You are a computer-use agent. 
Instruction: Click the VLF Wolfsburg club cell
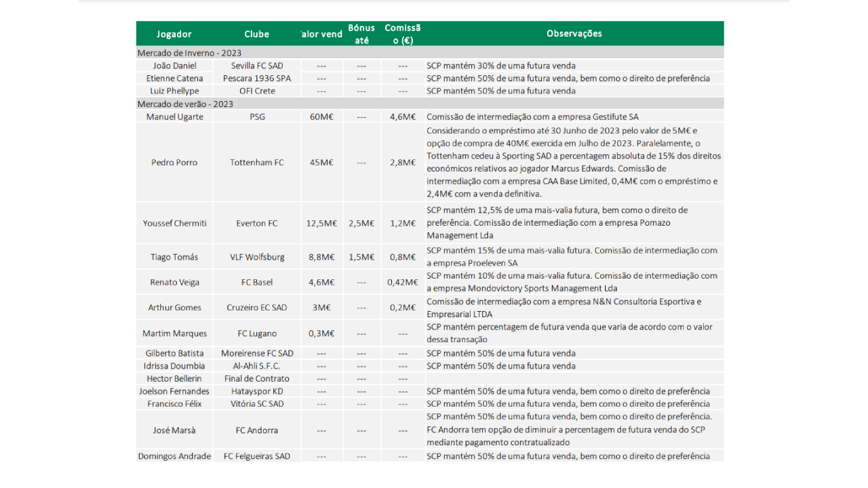(257, 257)
